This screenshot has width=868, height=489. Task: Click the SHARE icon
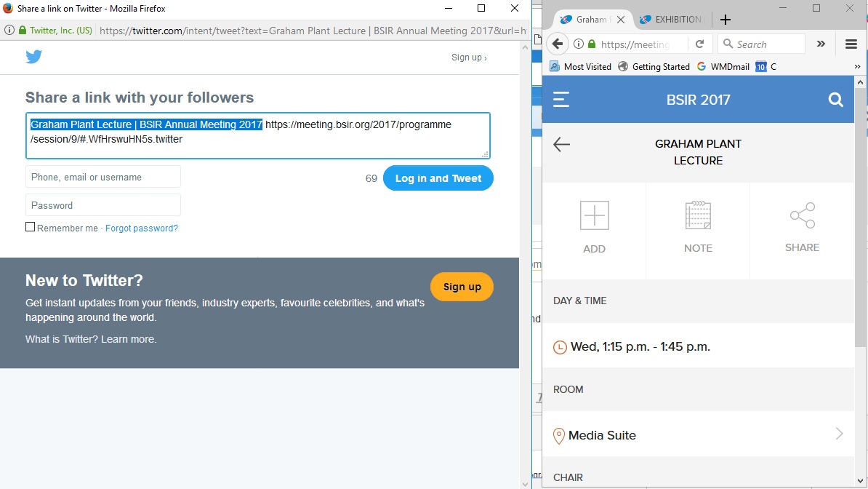click(x=802, y=215)
